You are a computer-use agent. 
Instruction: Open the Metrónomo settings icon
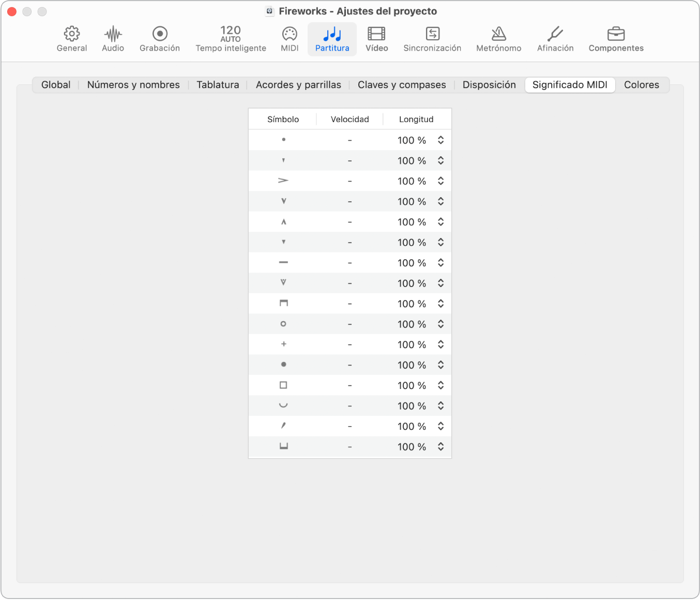498,39
